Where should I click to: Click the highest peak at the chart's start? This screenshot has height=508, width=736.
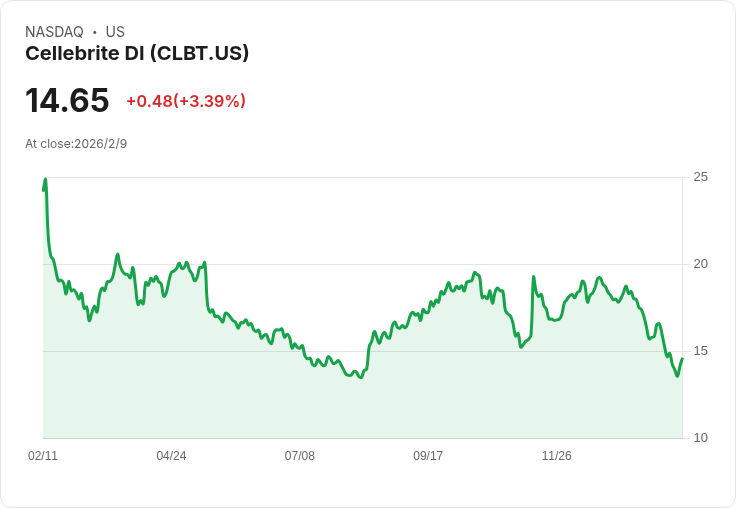[x=45, y=180]
